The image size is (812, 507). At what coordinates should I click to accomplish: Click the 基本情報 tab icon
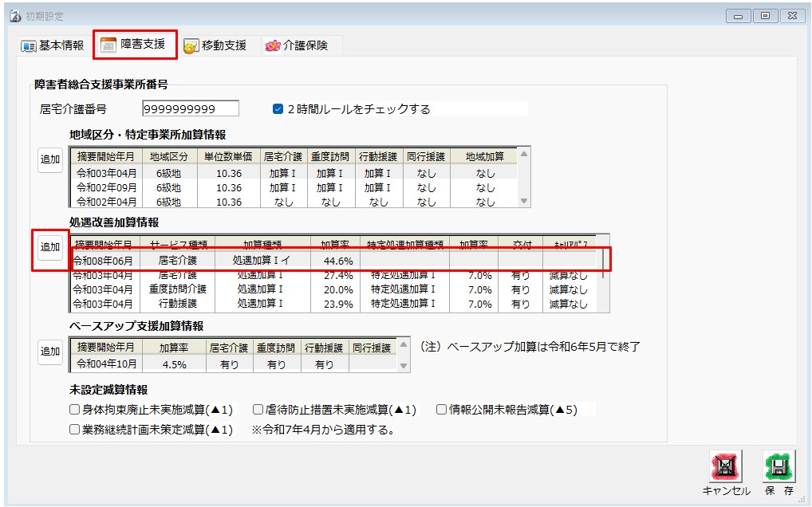coord(29,46)
